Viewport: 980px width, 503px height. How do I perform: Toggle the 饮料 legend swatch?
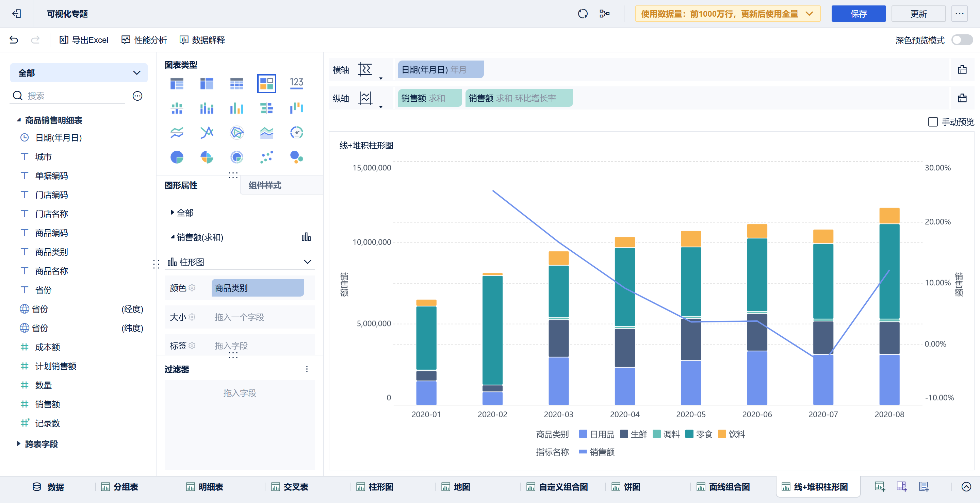[x=722, y=434]
